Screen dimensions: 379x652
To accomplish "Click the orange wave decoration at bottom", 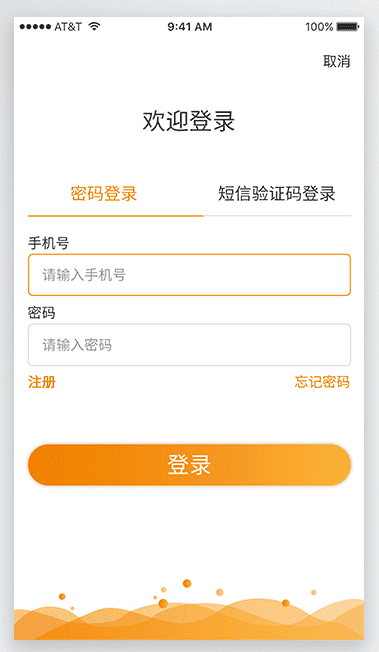I will click(189, 621).
